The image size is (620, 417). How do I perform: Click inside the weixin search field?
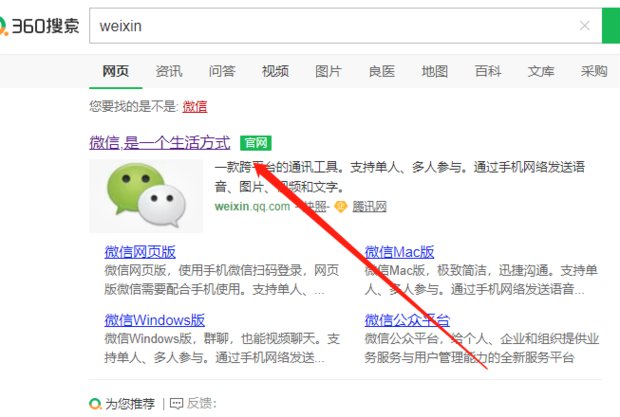(x=332, y=26)
